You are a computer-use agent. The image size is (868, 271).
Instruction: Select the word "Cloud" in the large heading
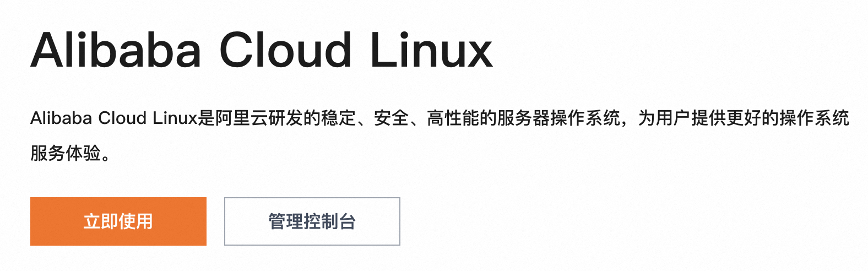(285, 51)
